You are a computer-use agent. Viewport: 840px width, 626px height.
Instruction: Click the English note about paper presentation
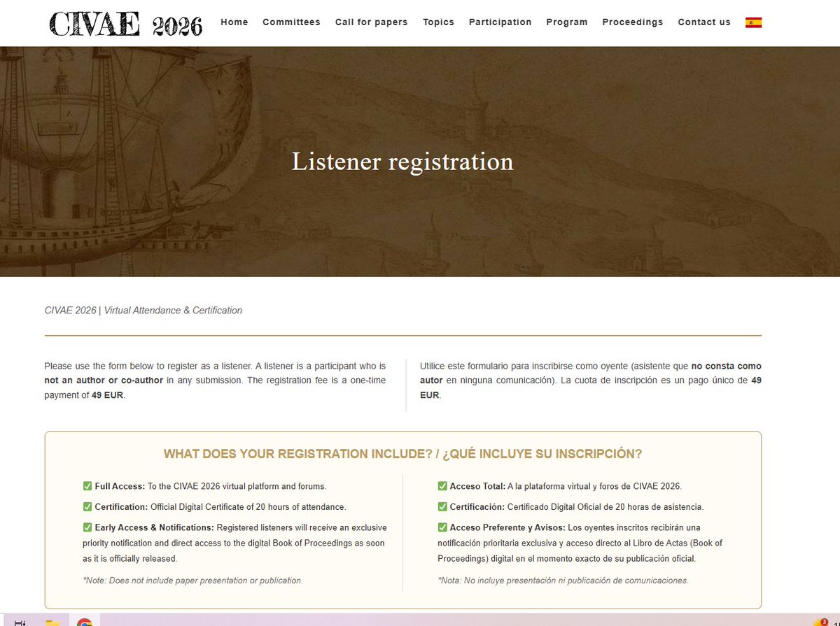click(192, 581)
